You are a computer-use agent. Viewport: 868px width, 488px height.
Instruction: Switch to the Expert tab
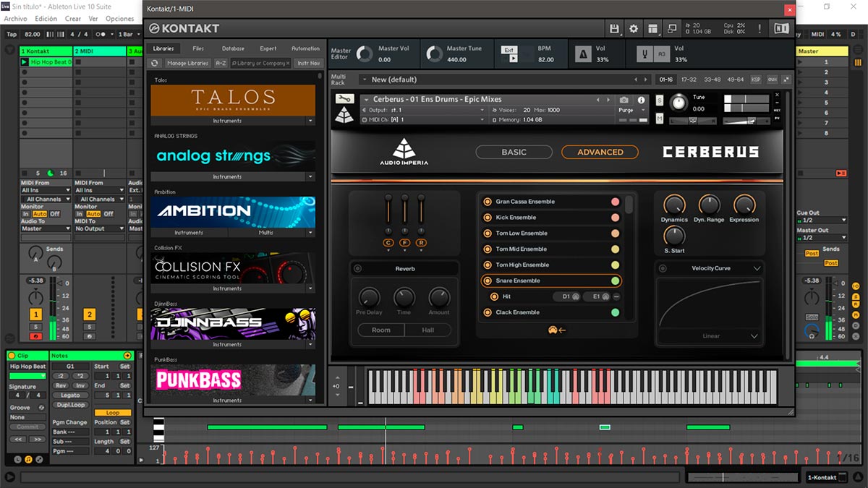tap(268, 48)
